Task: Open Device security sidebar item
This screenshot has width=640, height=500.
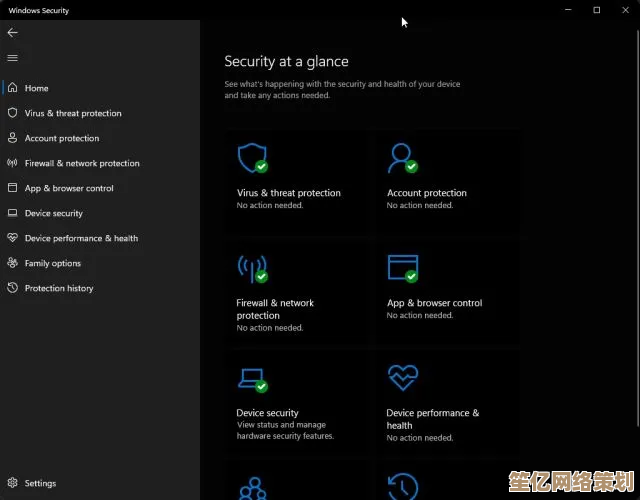Action: coord(53,213)
